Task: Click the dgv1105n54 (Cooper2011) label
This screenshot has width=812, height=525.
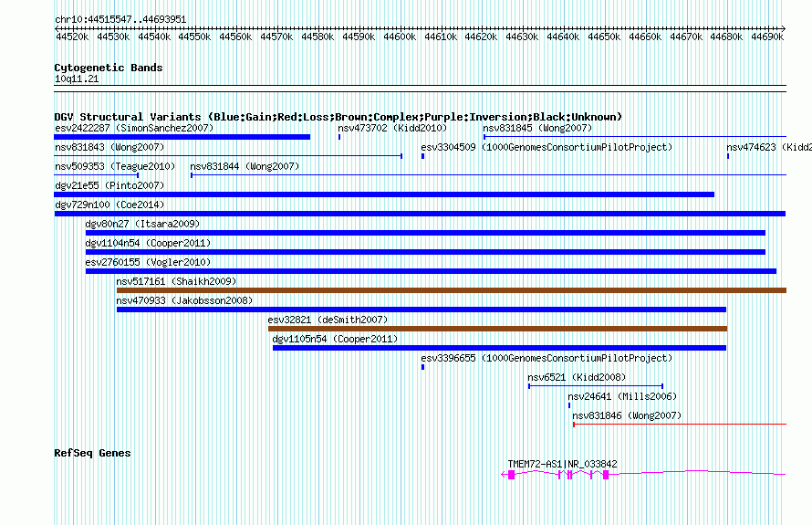Action: pyautogui.click(x=335, y=339)
